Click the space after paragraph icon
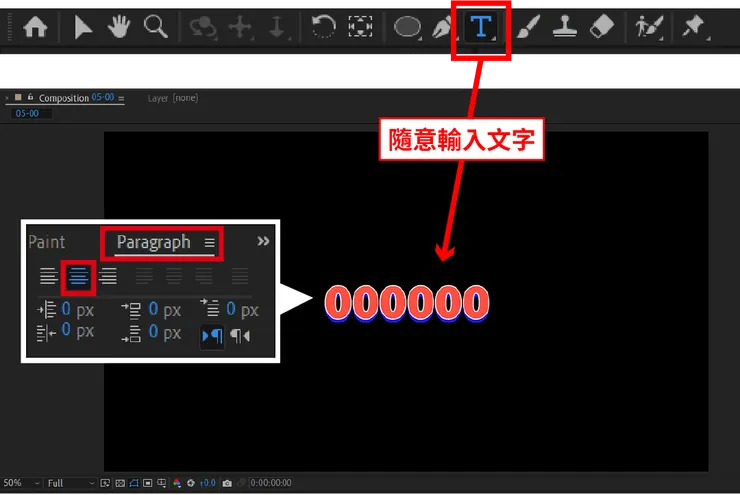This screenshot has height=495, width=740. point(131,333)
